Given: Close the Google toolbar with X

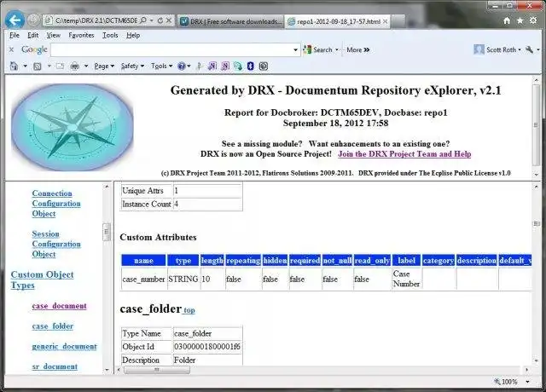Looking at the screenshot, I should [11, 49].
